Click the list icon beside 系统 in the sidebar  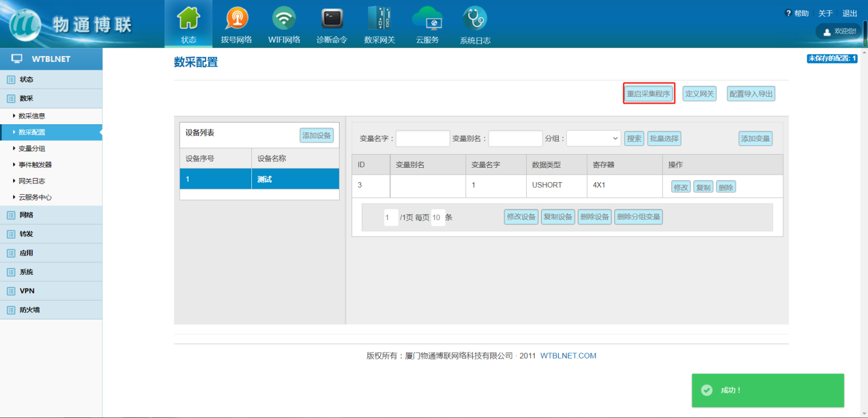(x=11, y=272)
